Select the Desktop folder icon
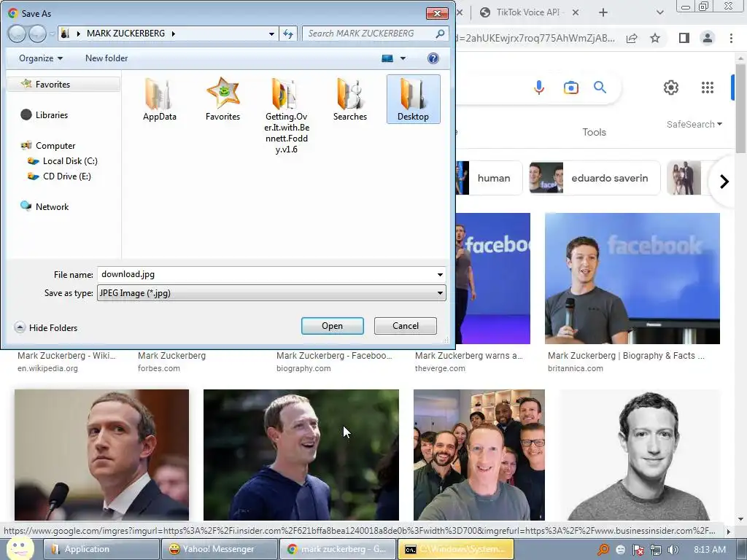This screenshot has height=560, width=747. click(x=413, y=98)
